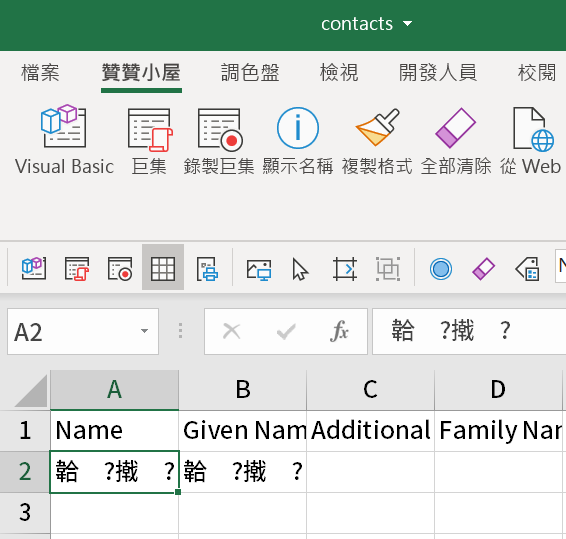This screenshot has width=566, height=539.
Task: Switch to the 調色盤 tab
Action: (250, 73)
